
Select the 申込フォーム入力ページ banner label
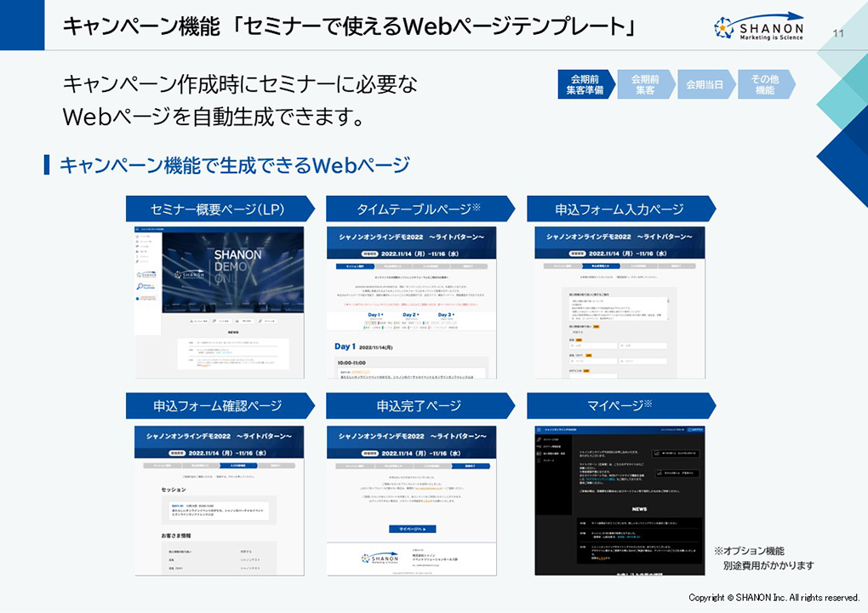(x=620, y=209)
